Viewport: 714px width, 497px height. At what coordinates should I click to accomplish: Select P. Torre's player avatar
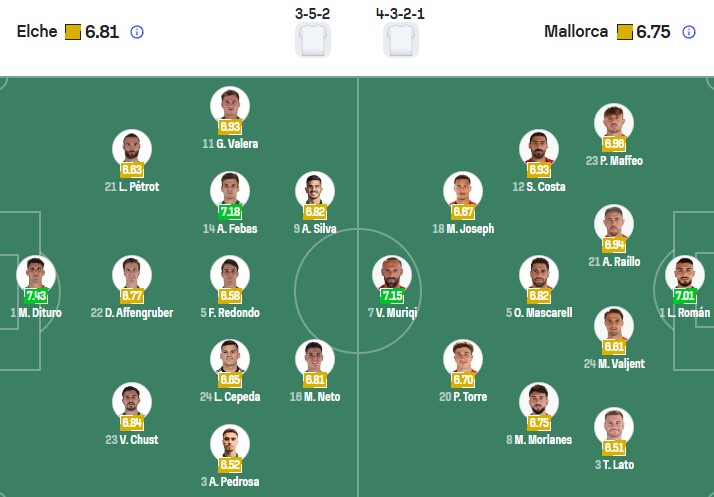tap(463, 358)
